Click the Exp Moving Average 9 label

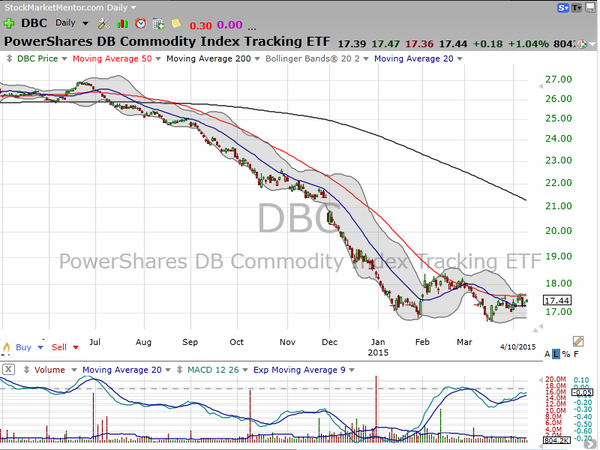299,370
